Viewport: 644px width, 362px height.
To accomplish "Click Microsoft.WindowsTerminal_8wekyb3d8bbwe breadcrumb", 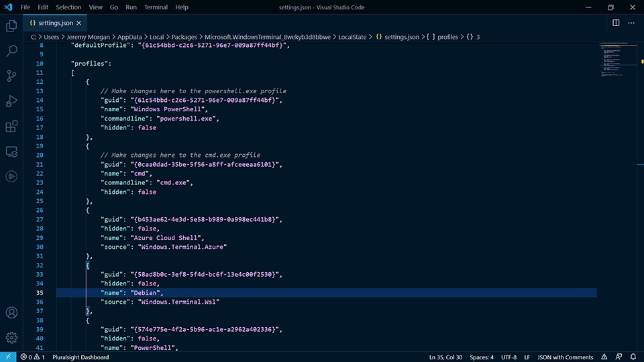I will click(x=268, y=37).
